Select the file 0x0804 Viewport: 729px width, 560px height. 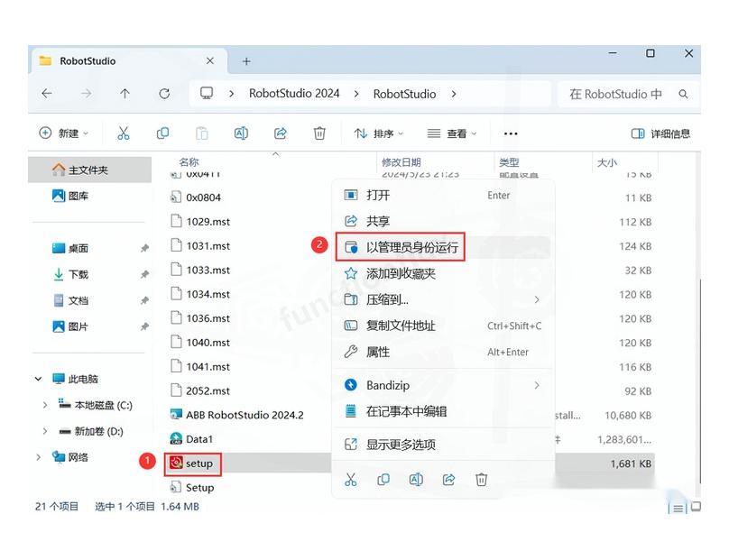[x=195, y=197]
